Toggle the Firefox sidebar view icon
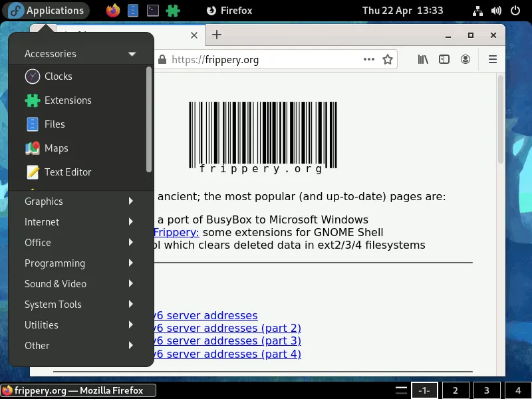 [444, 59]
